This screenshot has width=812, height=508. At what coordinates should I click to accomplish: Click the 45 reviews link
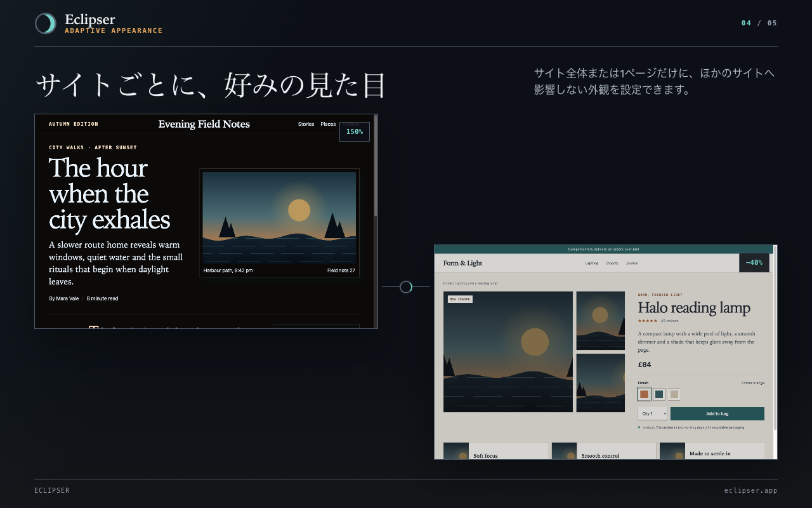point(669,321)
